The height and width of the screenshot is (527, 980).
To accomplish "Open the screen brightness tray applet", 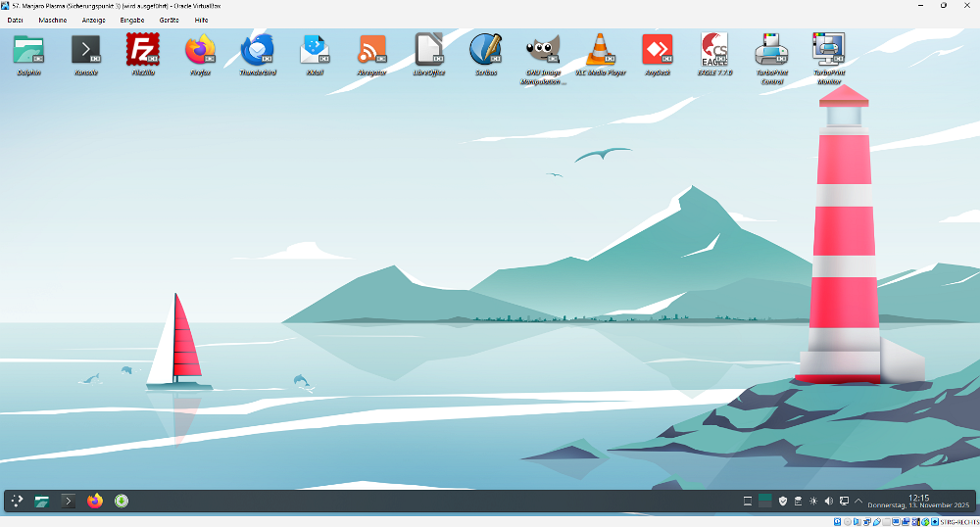I will [812, 502].
